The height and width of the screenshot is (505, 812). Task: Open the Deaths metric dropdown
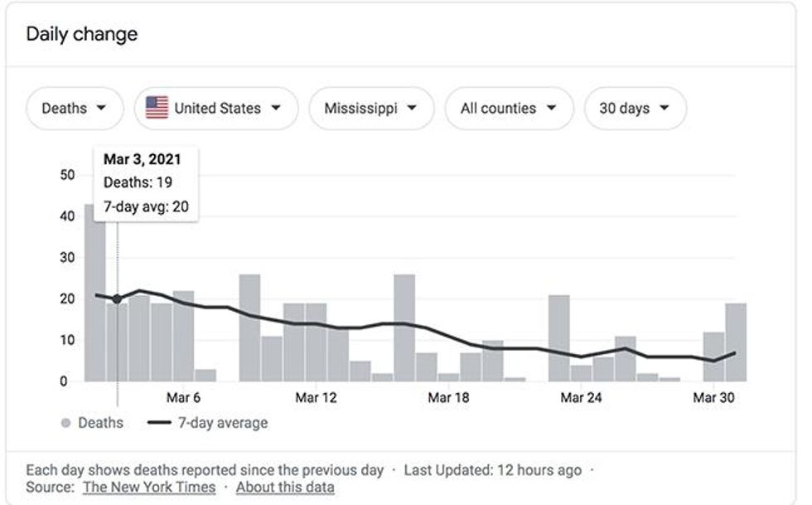point(75,109)
